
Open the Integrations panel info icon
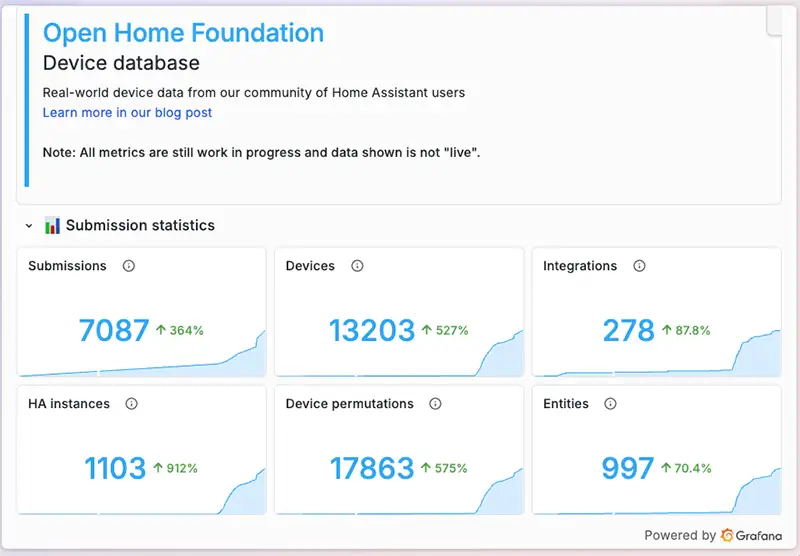pos(639,266)
